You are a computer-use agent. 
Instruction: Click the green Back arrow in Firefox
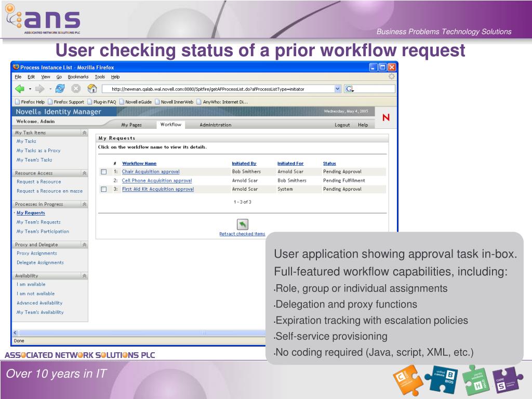tap(20, 89)
